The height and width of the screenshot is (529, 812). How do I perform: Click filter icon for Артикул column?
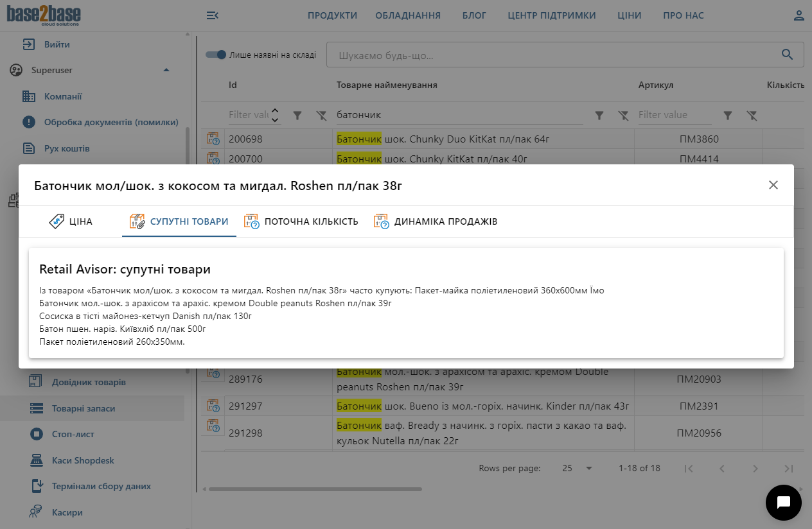point(728,115)
